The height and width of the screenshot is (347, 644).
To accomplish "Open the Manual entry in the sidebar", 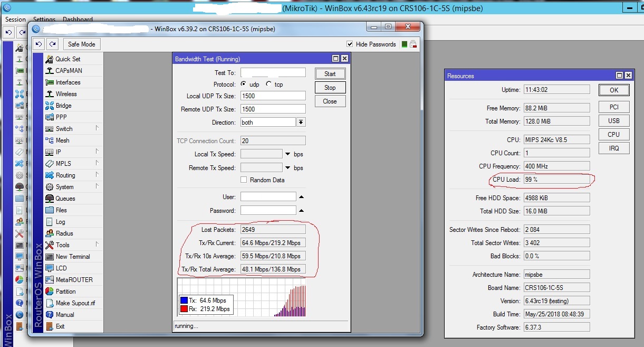I will coord(65,315).
